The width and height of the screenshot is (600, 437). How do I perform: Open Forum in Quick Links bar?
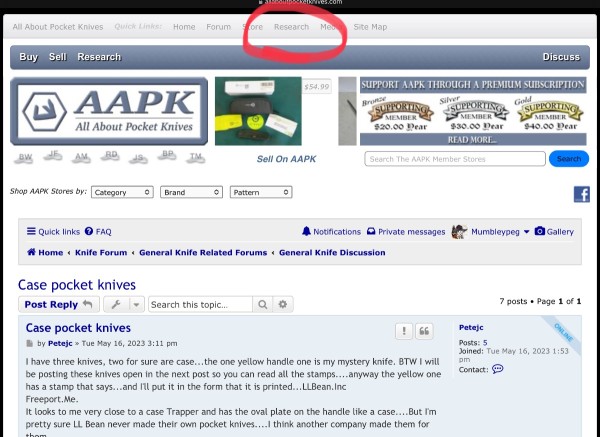(218, 27)
